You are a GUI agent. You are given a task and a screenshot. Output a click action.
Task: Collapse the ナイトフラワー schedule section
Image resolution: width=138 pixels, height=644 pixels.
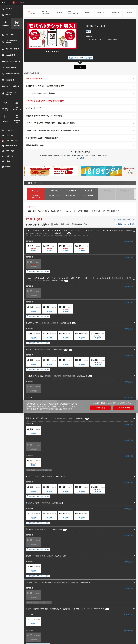[134, 349]
